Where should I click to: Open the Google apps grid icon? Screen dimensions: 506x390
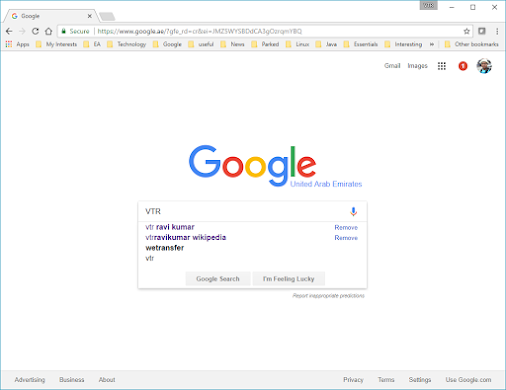pos(442,66)
